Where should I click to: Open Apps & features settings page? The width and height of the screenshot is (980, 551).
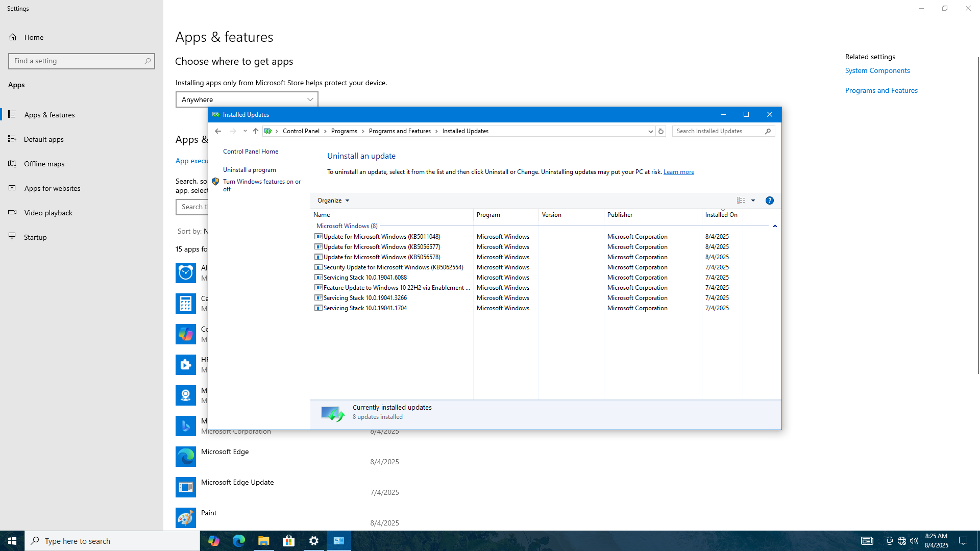click(82, 115)
